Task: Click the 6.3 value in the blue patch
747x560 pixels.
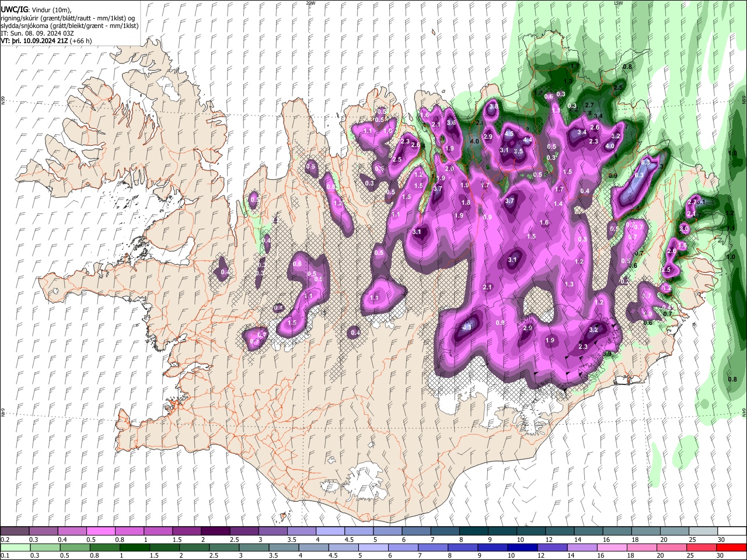Action: point(638,175)
